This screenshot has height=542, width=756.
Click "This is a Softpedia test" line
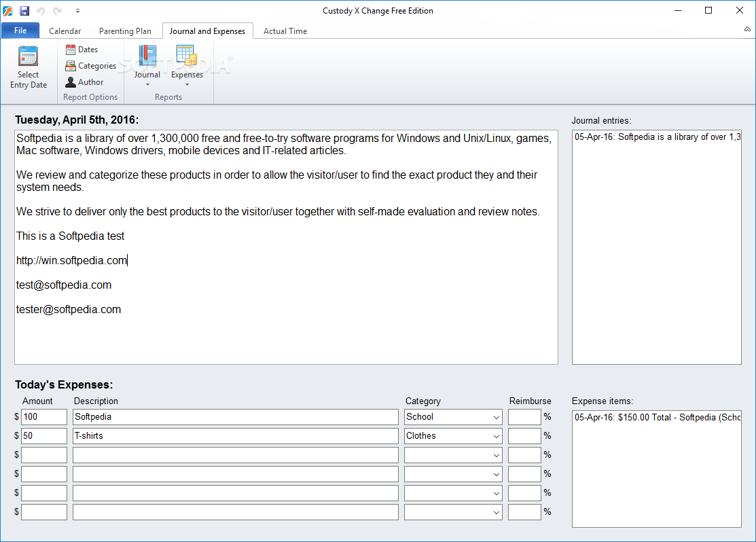click(x=71, y=236)
